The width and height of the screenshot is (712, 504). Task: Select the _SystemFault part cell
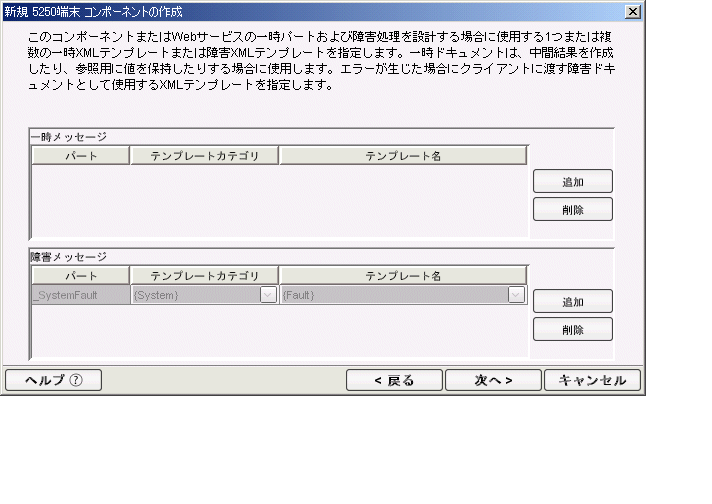pos(81,295)
